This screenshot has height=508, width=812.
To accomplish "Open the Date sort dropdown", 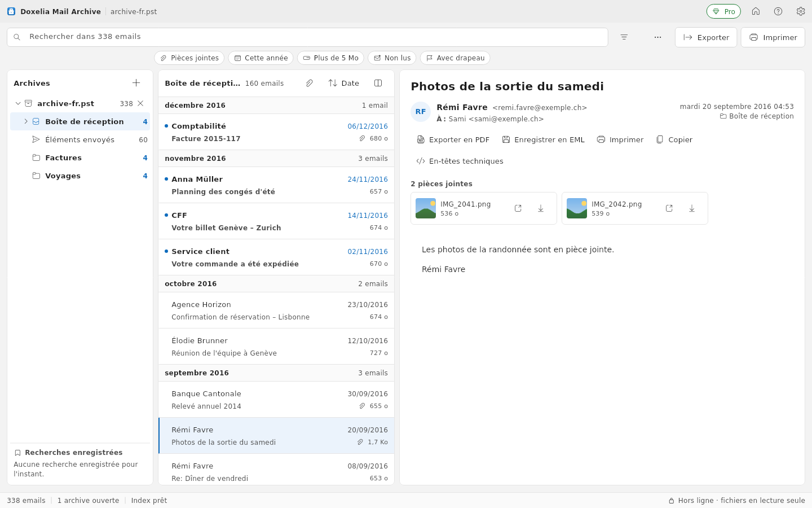I will 343,83.
